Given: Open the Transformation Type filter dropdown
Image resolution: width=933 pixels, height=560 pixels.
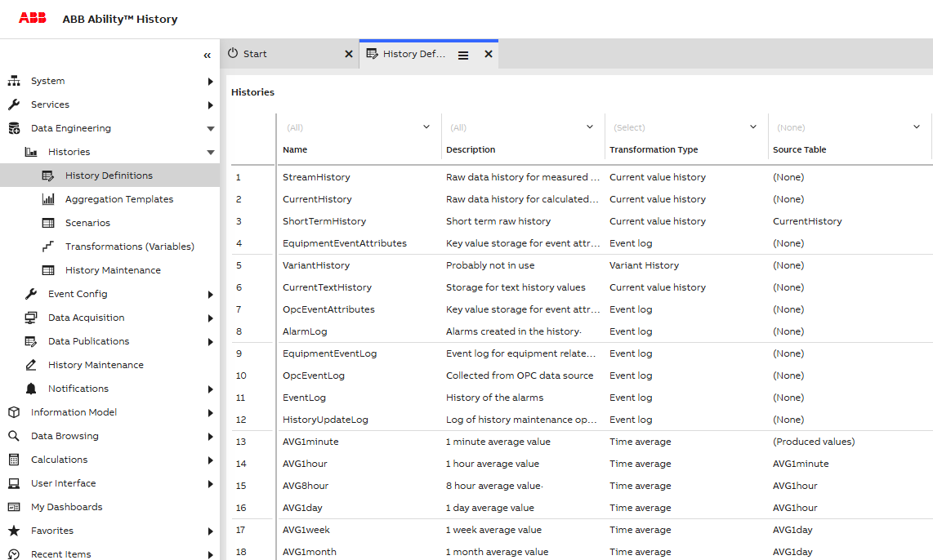Looking at the screenshot, I should coord(753,127).
